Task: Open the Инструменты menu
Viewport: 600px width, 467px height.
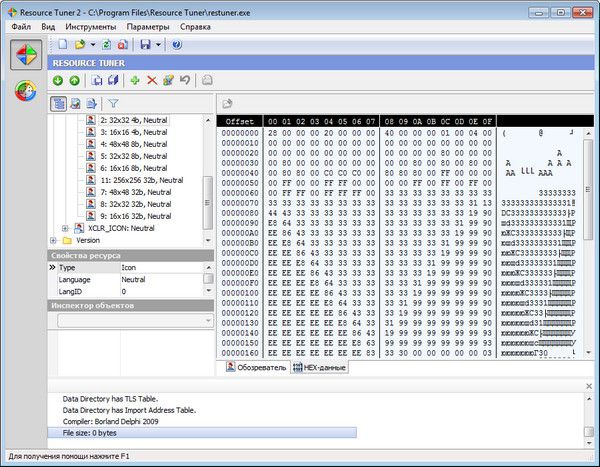Action: 91,26
